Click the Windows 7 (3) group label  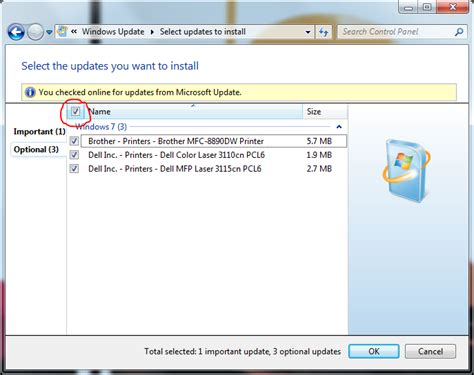101,127
